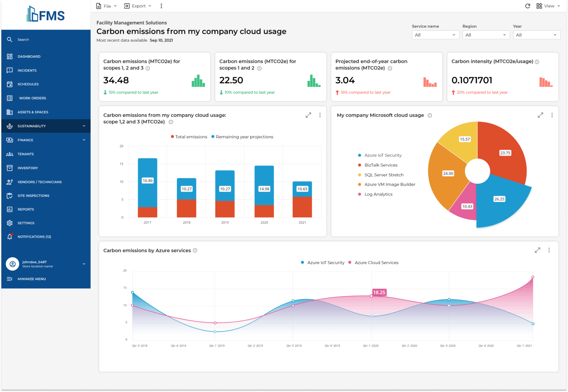Screen dimensions: 568x392
Task: Open the Dashboard from the sidebar
Action: tap(29, 56)
